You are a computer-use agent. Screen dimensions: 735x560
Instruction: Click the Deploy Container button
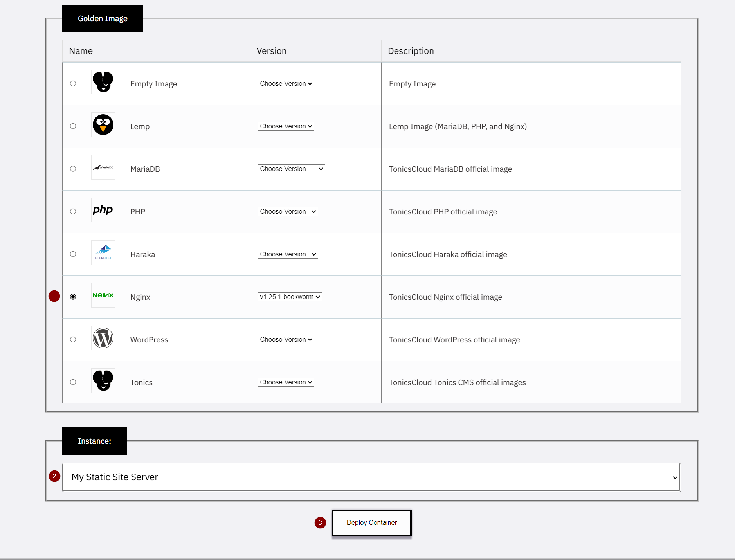coord(371,523)
